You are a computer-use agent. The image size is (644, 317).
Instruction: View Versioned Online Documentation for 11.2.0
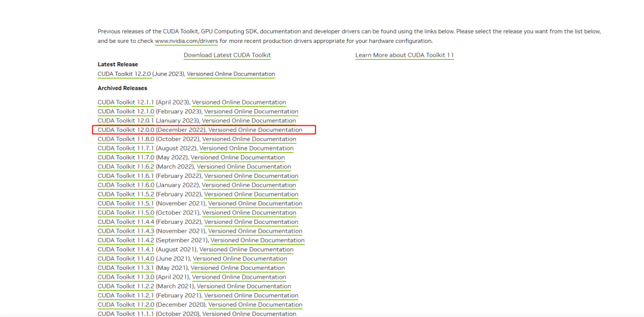click(x=255, y=304)
